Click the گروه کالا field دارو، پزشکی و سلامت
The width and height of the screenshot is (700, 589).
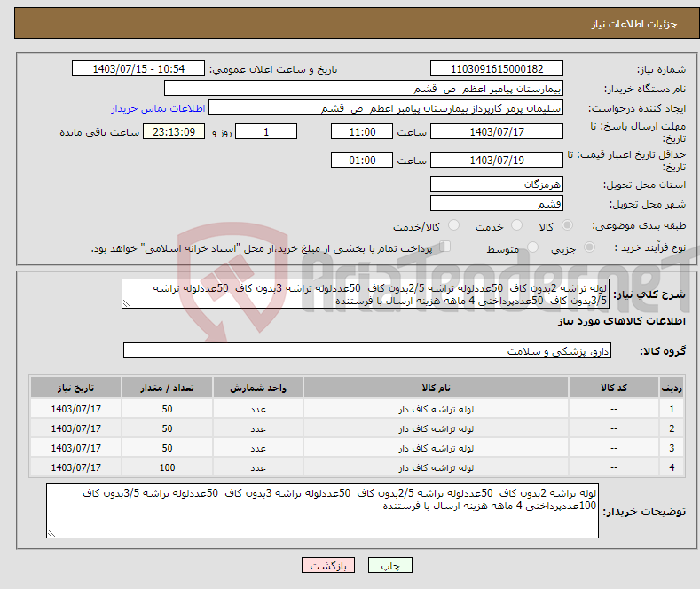[367, 350]
